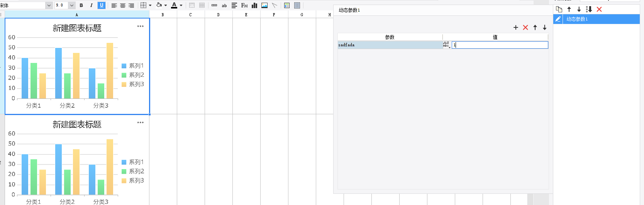The height and width of the screenshot is (205, 644).
Task: Delete the selected parameter with red X
Action: point(525,27)
